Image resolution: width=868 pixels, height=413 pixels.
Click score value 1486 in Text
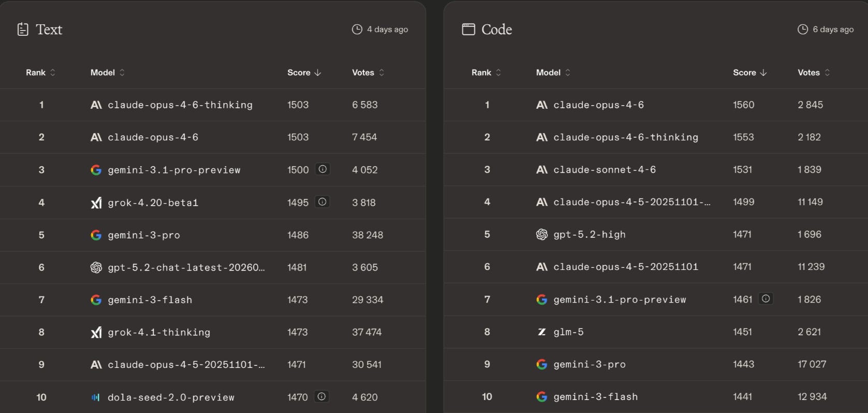[298, 235]
